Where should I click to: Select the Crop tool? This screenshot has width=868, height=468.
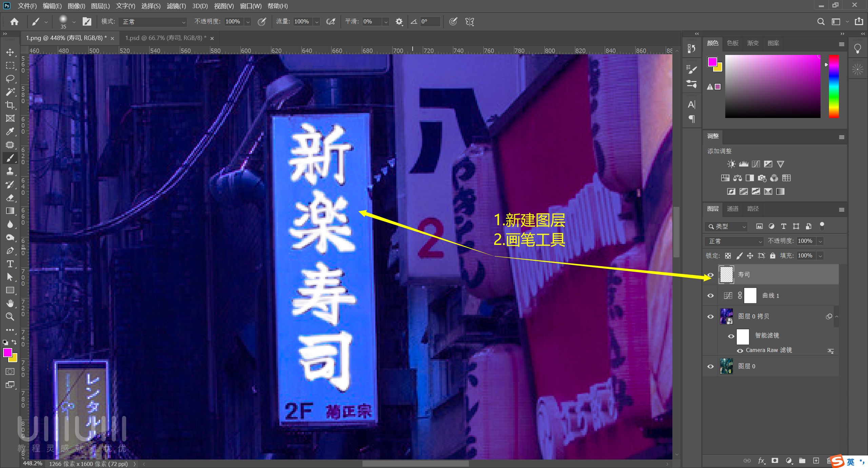click(x=10, y=105)
